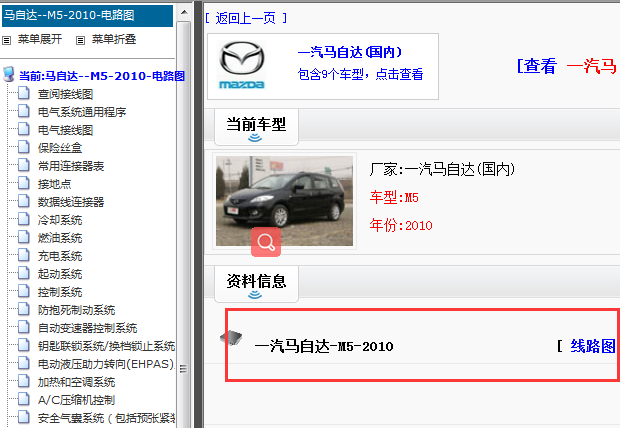Click the document icon next to 防抱死制动系统

pos(24,309)
